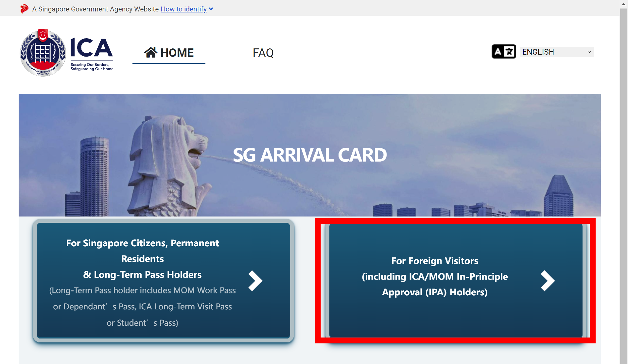The height and width of the screenshot is (364, 628).
Task: Click the house icon beside HOME
Action: click(x=151, y=52)
